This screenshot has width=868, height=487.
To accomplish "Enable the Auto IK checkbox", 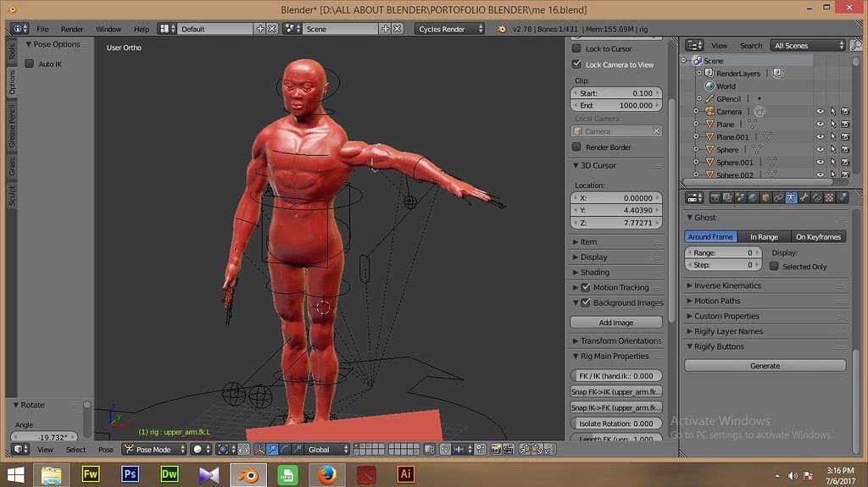I will click(30, 64).
